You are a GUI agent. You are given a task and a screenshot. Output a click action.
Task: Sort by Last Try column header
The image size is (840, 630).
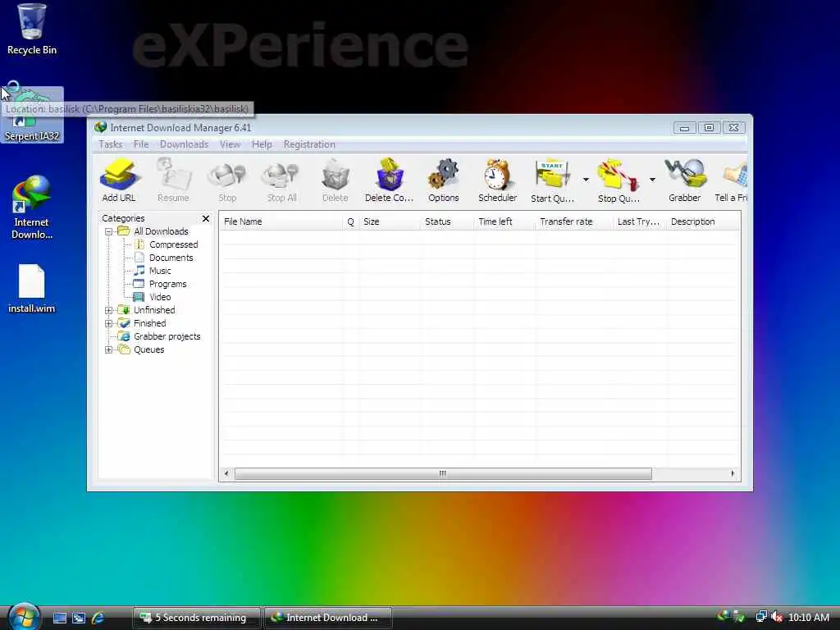click(x=640, y=221)
